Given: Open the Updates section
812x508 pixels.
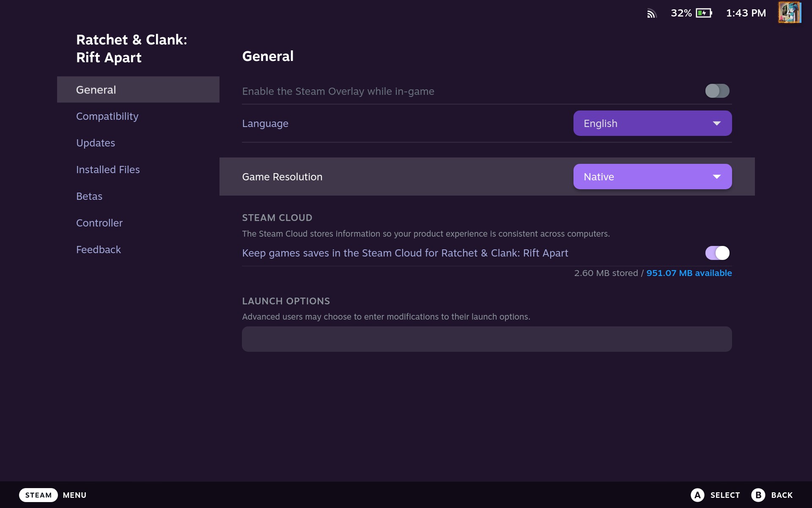Looking at the screenshot, I should [x=138, y=143].
